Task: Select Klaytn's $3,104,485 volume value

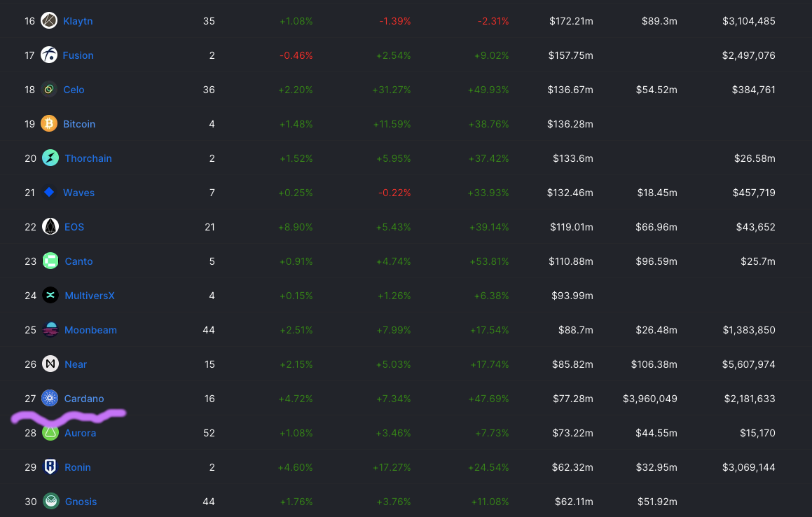Action: (749, 21)
